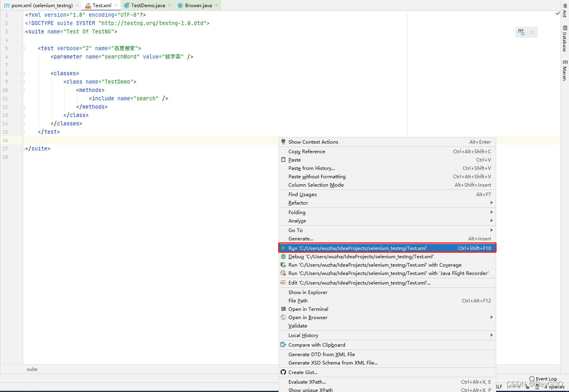Close the Test.xml tab
This screenshot has height=392, width=569.
click(x=116, y=6)
